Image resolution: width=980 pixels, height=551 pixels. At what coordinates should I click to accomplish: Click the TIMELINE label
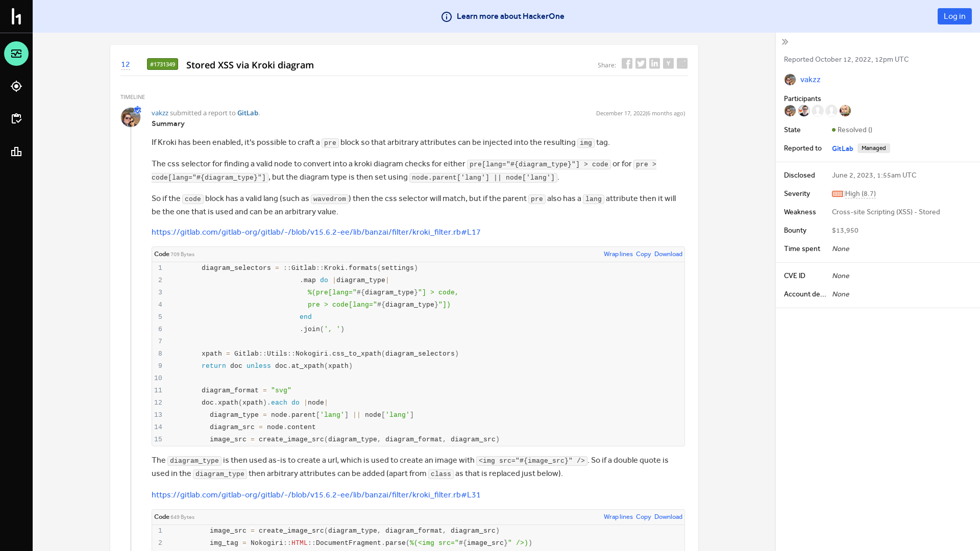[133, 97]
